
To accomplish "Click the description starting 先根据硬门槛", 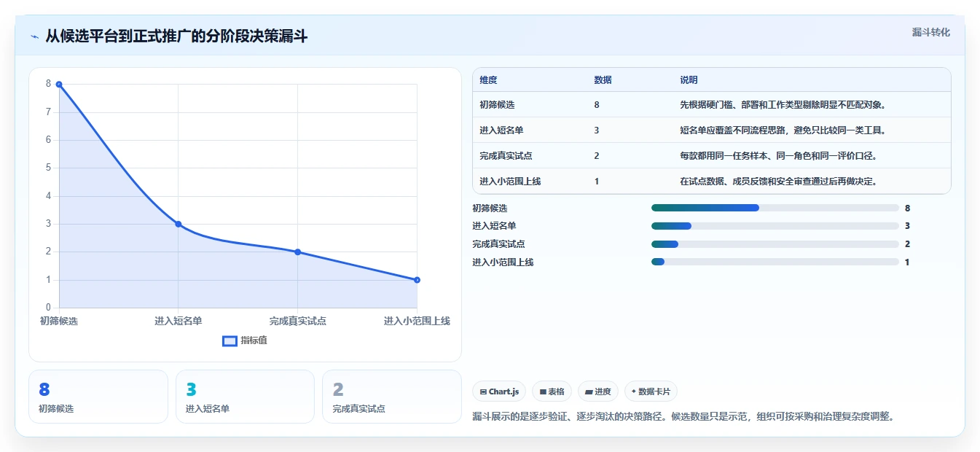I will (783, 105).
